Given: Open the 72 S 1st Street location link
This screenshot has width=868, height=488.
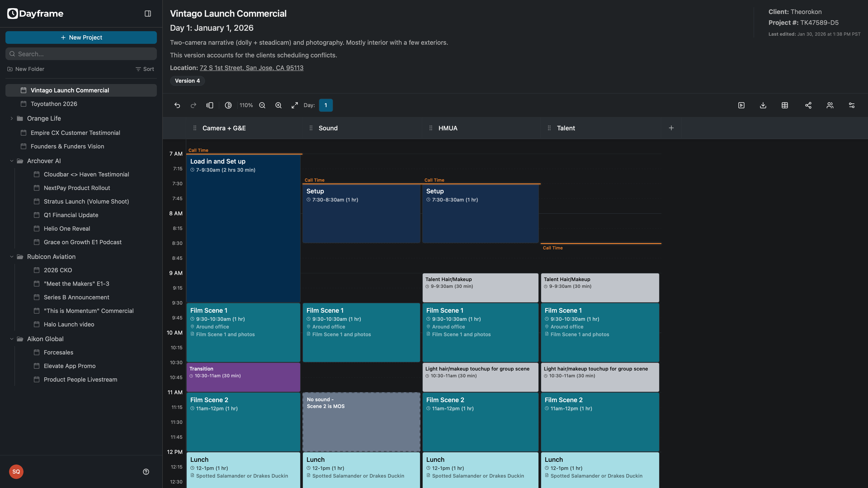Looking at the screenshot, I should coord(251,68).
